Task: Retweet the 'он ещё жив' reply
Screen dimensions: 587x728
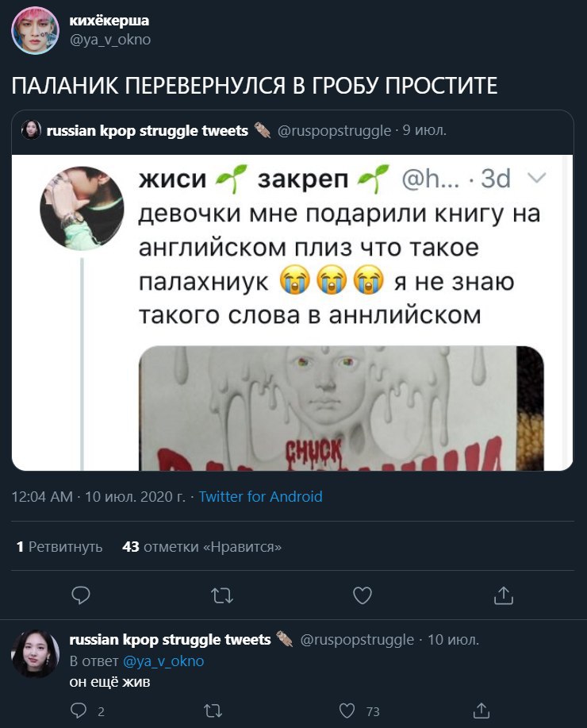Action: (213, 711)
